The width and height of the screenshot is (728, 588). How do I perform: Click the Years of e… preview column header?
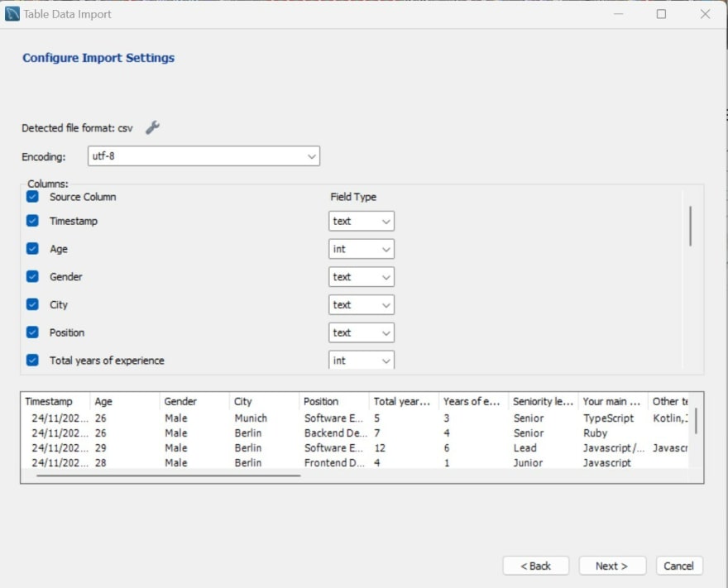click(473, 401)
